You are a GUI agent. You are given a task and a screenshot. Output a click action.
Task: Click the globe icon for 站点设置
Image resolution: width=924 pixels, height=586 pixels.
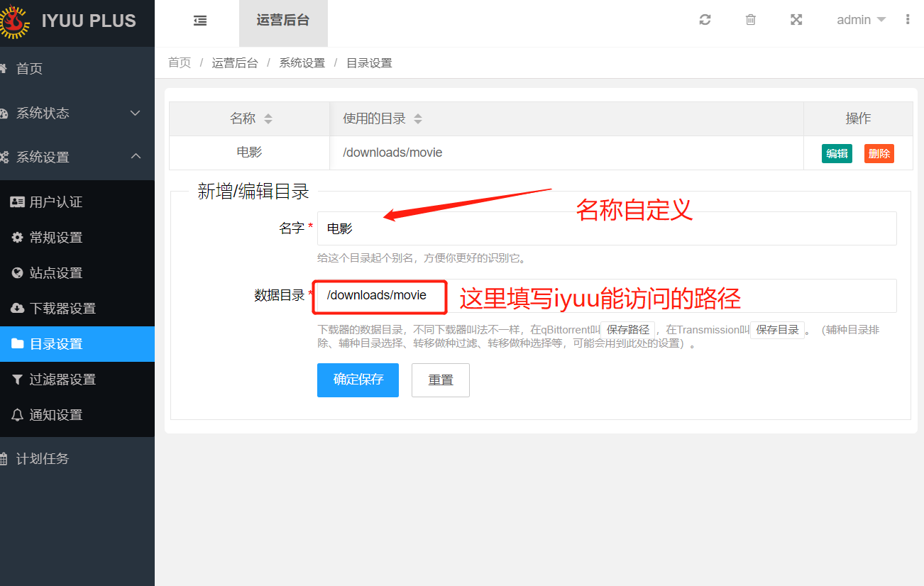point(18,273)
